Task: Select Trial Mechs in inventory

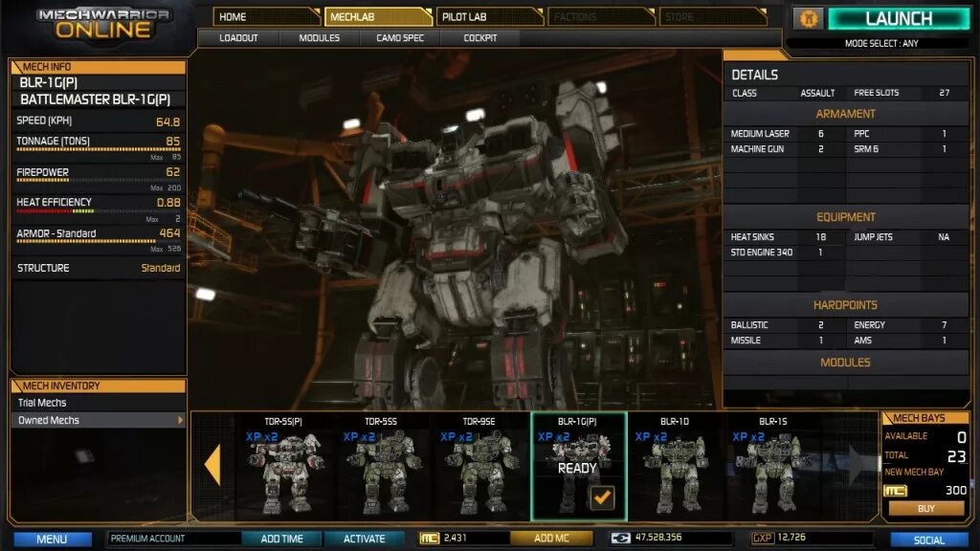Action: [x=99, y=403]
